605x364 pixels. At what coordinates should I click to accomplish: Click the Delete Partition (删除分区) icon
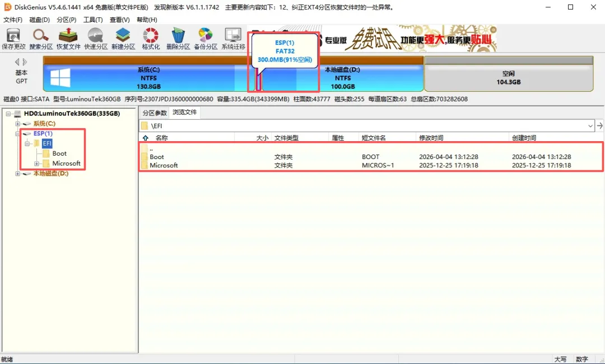(178, 39)
